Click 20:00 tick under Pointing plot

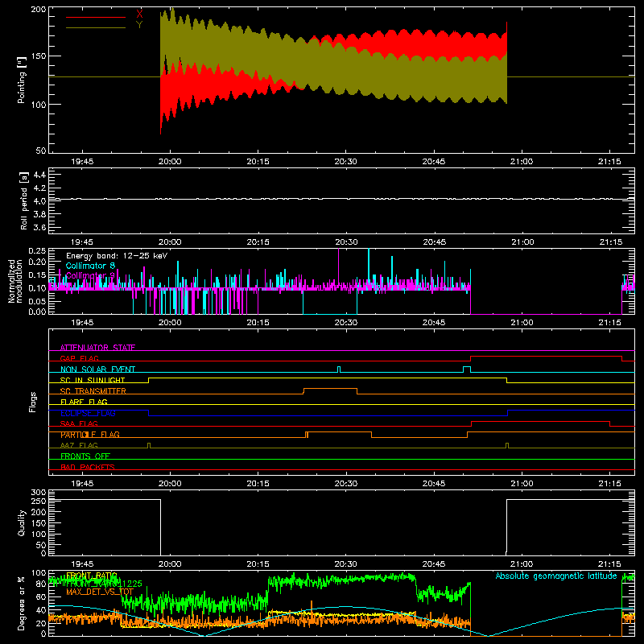pyautogui.click(x=170, y=162)
